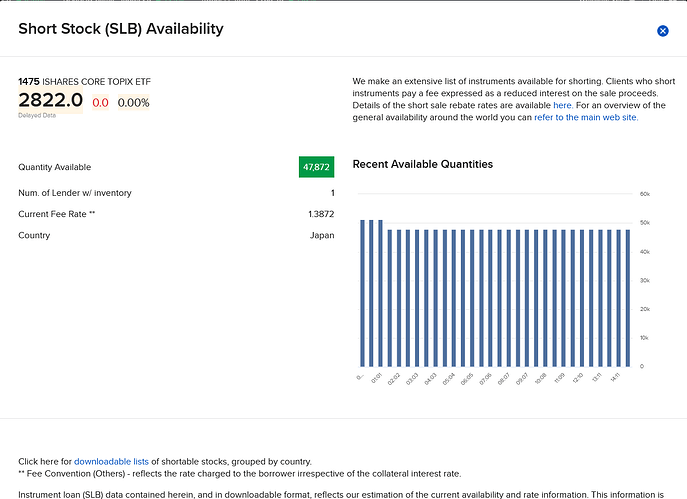
Task: Follow 'refer to the main web site' link
Action: pos(586,117)
